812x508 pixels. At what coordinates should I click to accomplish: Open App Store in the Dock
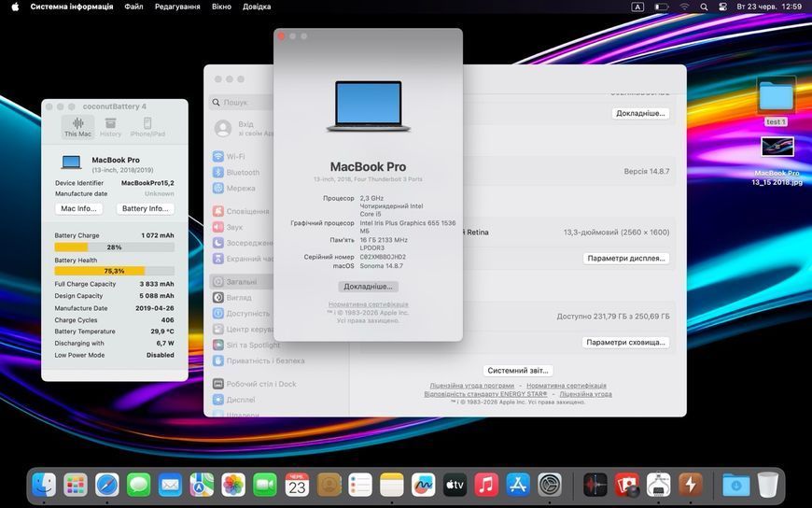pos(518,486)
